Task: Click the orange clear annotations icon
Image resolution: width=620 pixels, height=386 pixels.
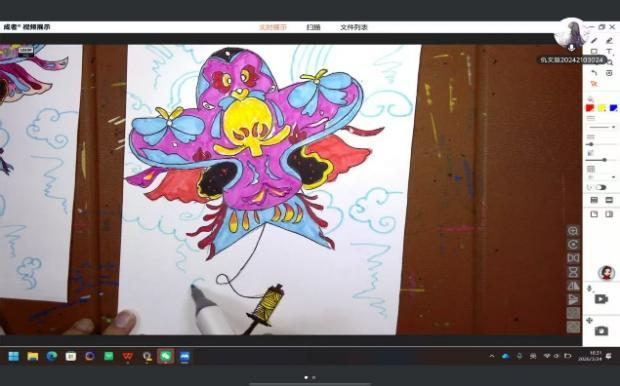Action: click(594, 84)
